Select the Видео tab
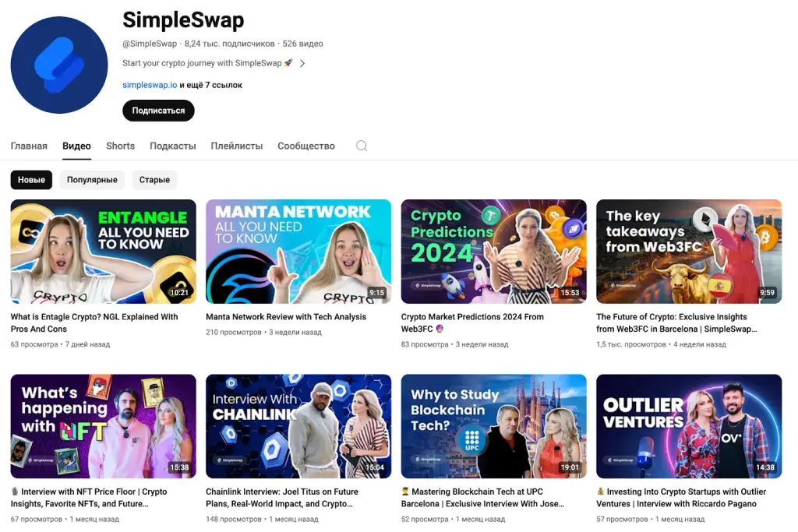 coord(76,146)
